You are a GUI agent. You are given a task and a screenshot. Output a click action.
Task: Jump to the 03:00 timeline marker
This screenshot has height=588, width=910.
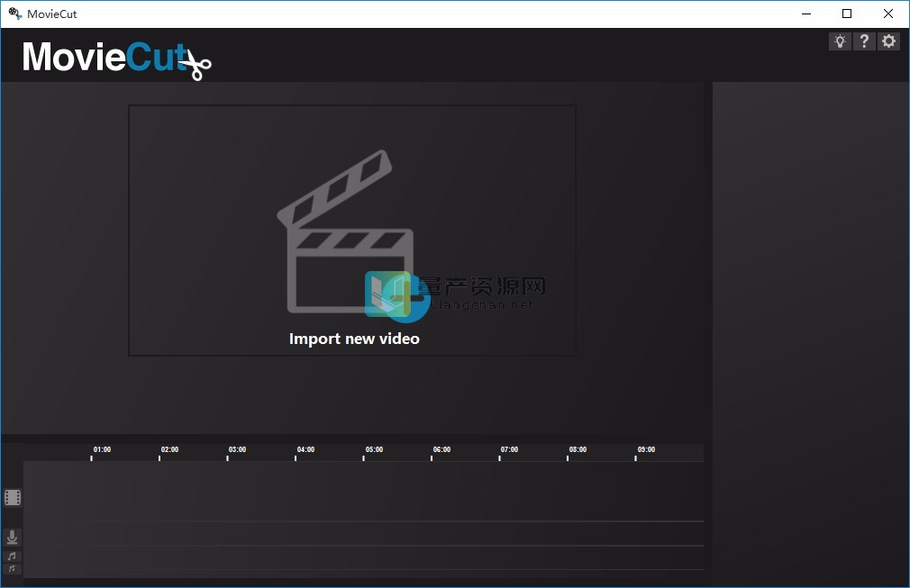pos(237,449)
